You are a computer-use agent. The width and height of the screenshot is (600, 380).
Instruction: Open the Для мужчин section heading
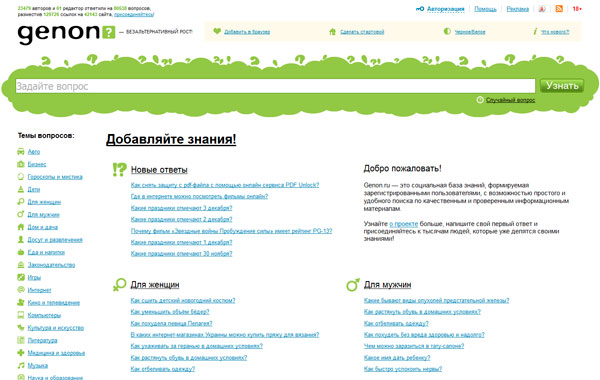(387, 285)
